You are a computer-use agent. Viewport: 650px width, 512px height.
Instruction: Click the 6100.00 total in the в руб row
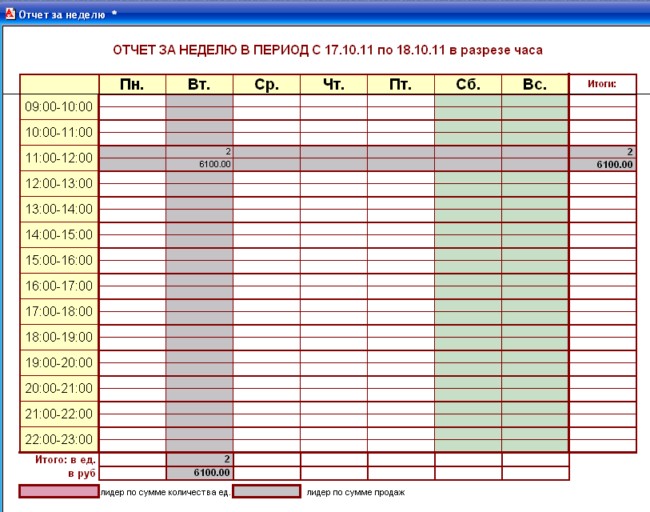pyautogui.click(x=211, y=473)
